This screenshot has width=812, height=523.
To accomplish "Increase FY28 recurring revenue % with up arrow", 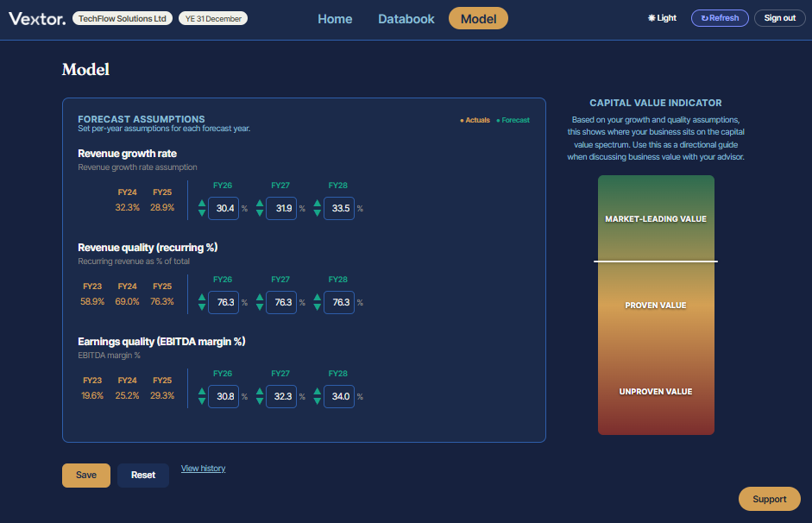I will tap(318, 298).
